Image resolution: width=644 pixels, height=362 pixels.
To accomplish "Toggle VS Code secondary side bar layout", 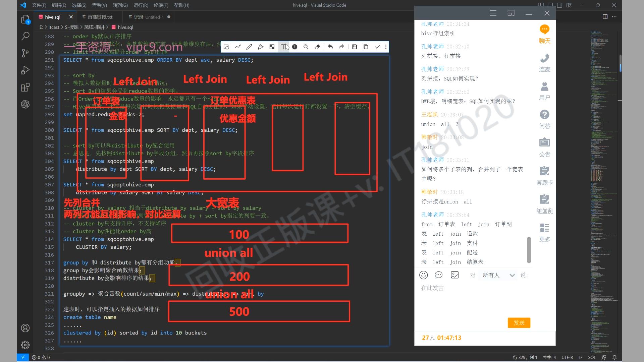I will pos(559,5).
